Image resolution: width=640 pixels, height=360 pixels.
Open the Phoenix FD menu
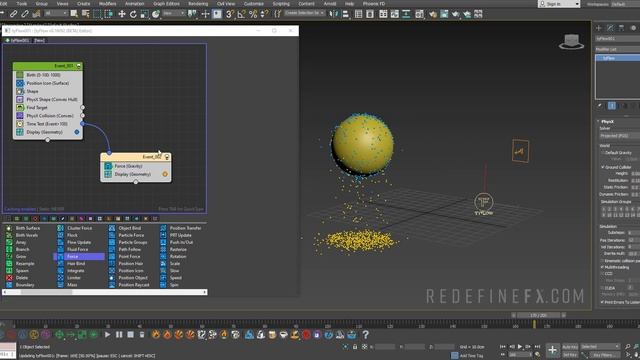374,4
